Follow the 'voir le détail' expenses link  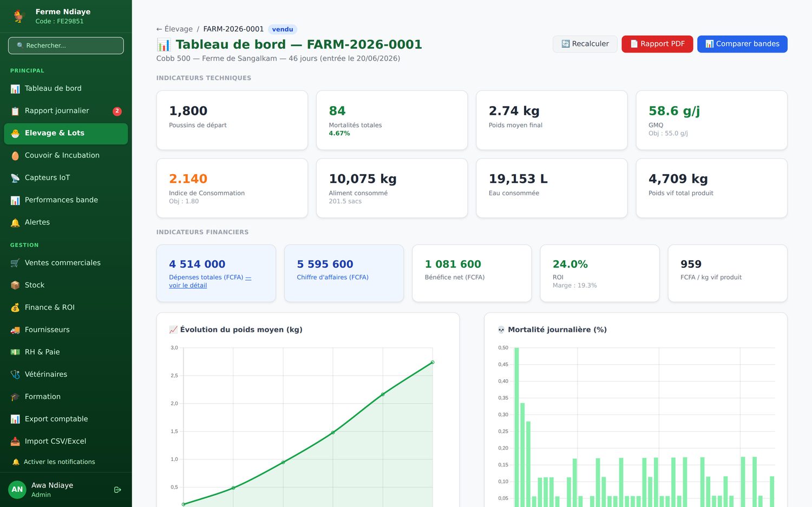(188, 285)
